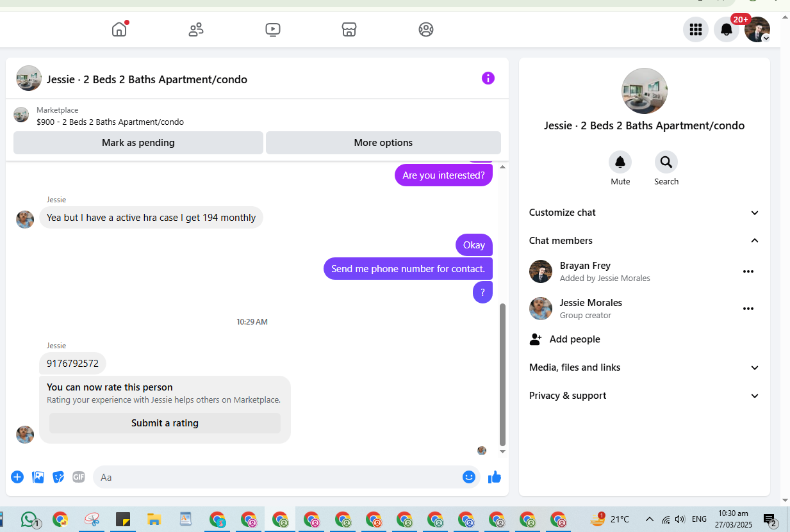Choose a GIF icon in composer
Image resolution: width=790 pixels, height=532 pixels.
point(79,477)
